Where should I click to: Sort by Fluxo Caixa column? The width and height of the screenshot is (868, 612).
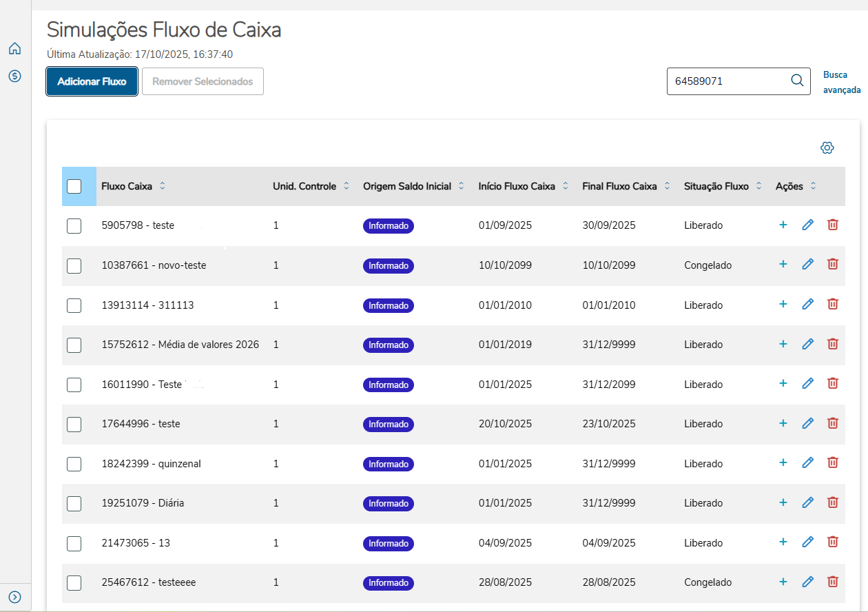click(163, 186)
